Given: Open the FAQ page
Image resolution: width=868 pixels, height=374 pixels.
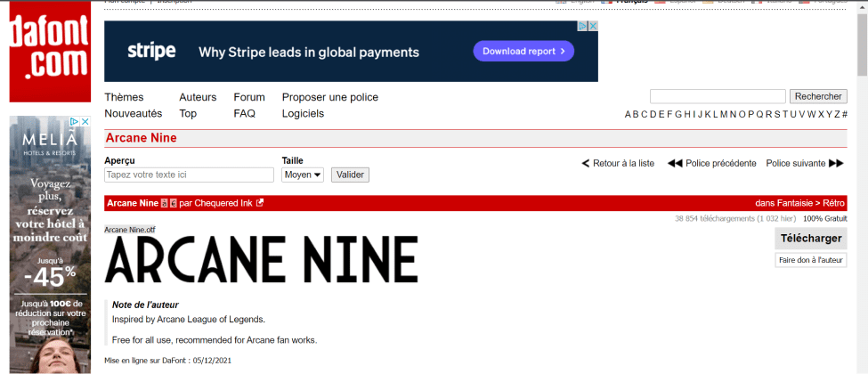Looking at the screenshot, I should click(244, 114).
